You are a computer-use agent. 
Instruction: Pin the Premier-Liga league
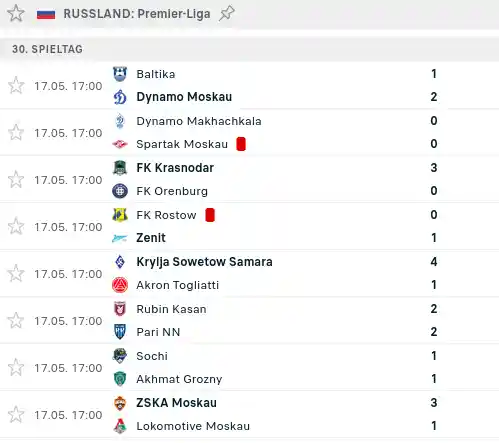coord(227,14)
